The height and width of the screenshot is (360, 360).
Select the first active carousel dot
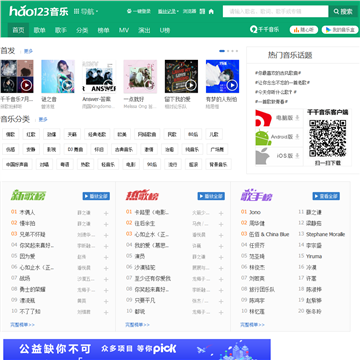(222, 51)
